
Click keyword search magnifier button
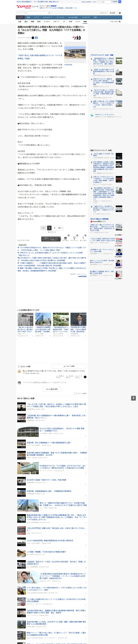click(x=49, y=13)
